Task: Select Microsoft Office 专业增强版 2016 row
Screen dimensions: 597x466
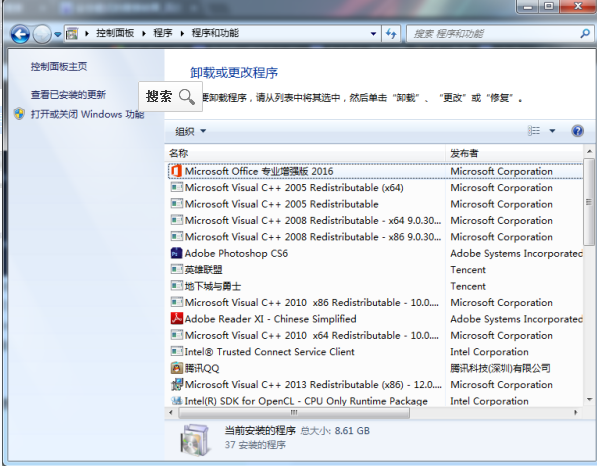Action: [x=375, y=171]
